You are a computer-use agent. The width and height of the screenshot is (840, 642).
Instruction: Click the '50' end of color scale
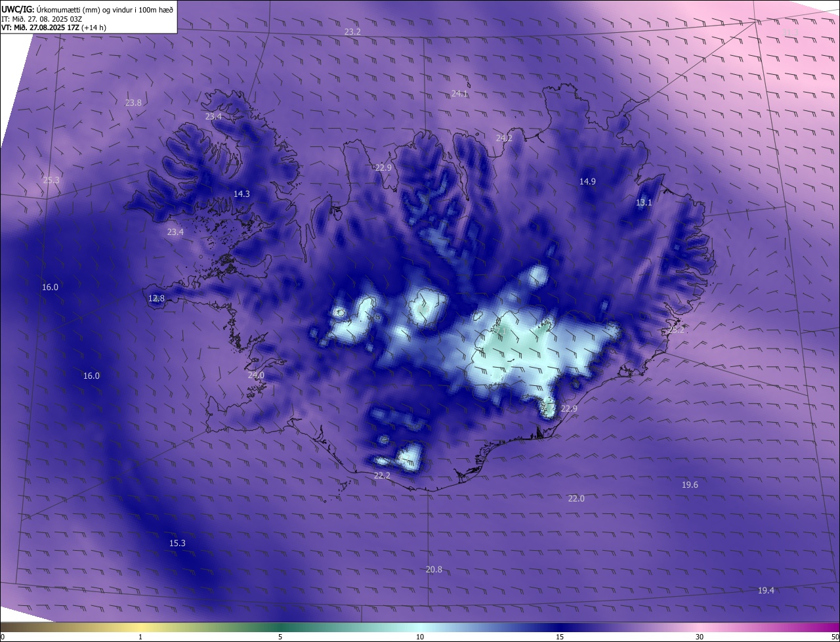pos(835,637)
